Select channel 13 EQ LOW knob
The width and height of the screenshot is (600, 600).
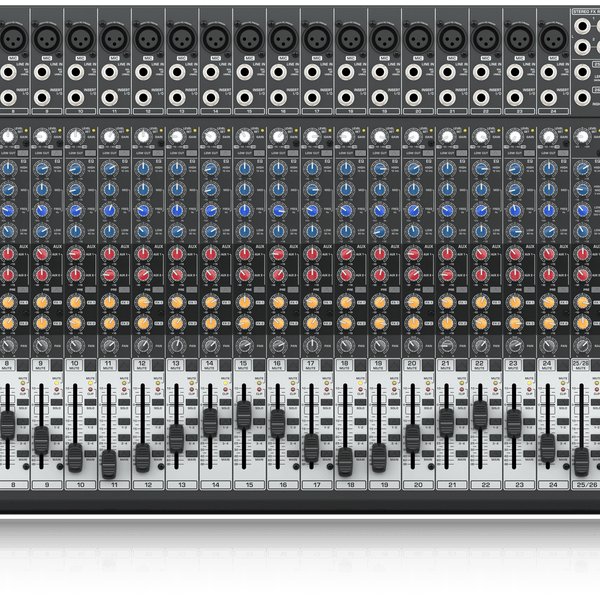[177, 231]
